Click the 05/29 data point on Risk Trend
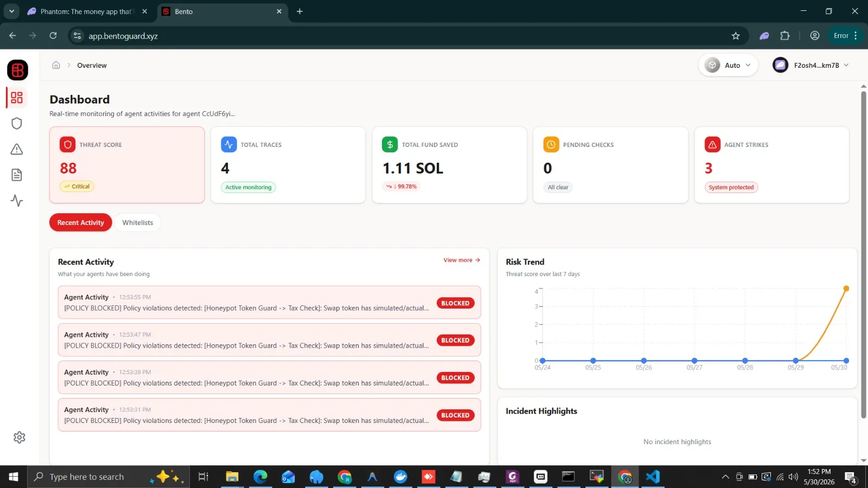Viewport: 868px width, 488px height. [795, 361]
